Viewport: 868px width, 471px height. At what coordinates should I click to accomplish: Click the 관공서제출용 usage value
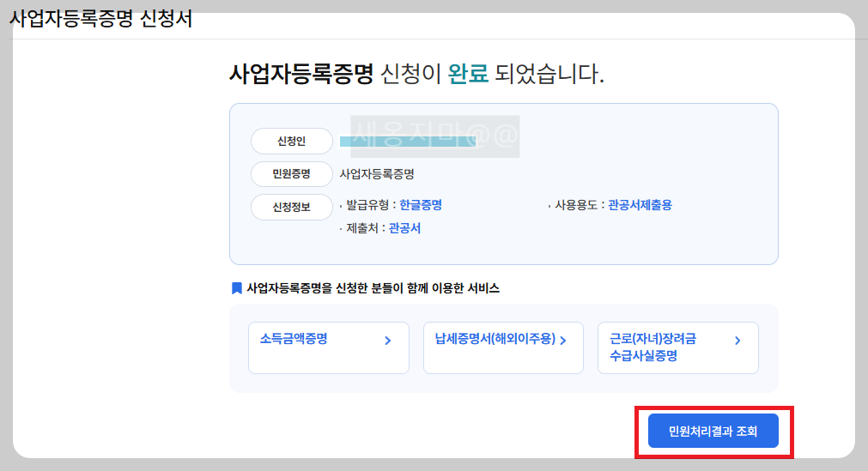coord(640,205)
